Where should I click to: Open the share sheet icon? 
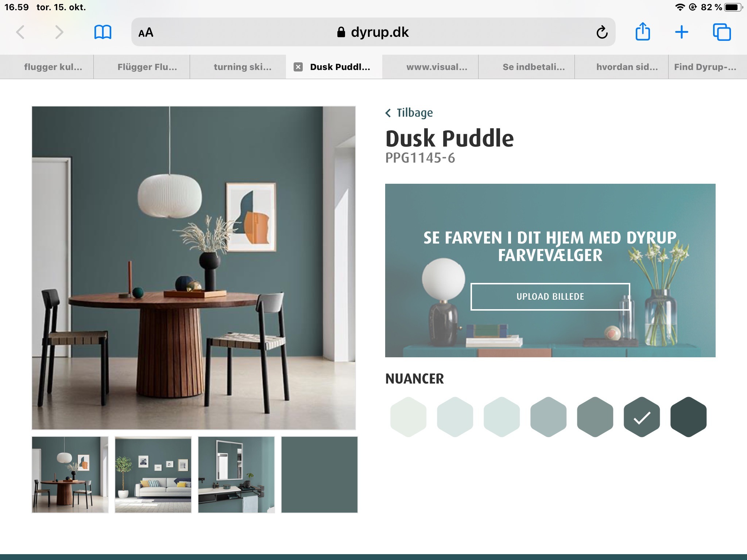coord(643,31)
